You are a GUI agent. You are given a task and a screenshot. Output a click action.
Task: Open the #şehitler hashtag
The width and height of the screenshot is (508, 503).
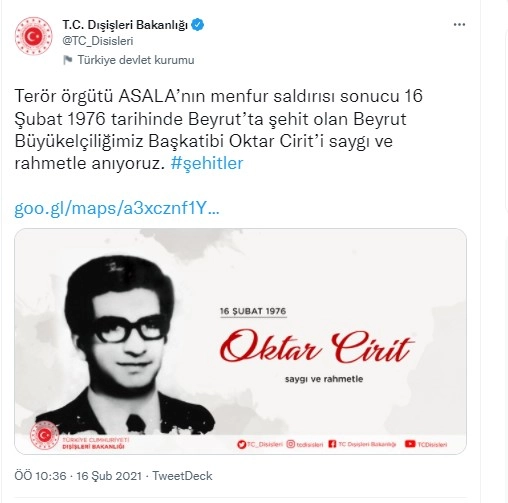pyautogui.click(x=207, y=163)
